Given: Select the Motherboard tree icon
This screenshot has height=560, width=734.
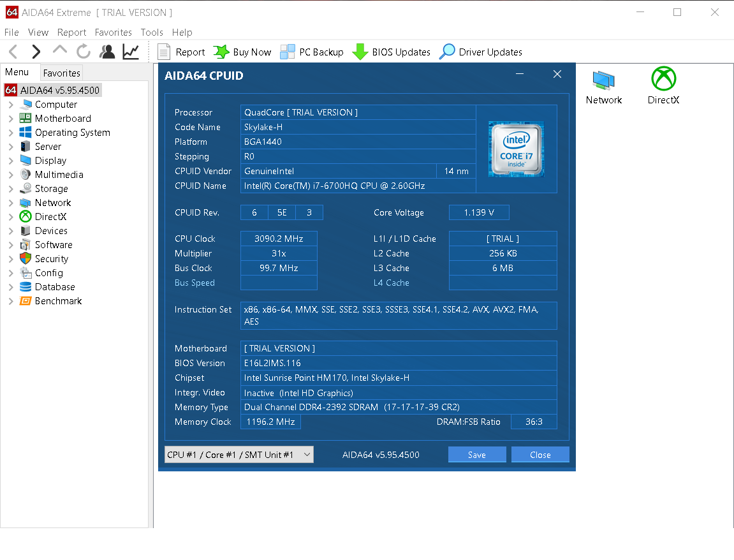Looking at the screenshot, I should pos(26,119).
